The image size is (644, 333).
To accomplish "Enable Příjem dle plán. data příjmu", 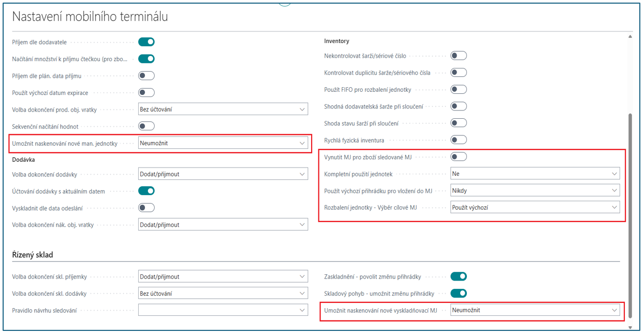I will (x=146, y=76).
